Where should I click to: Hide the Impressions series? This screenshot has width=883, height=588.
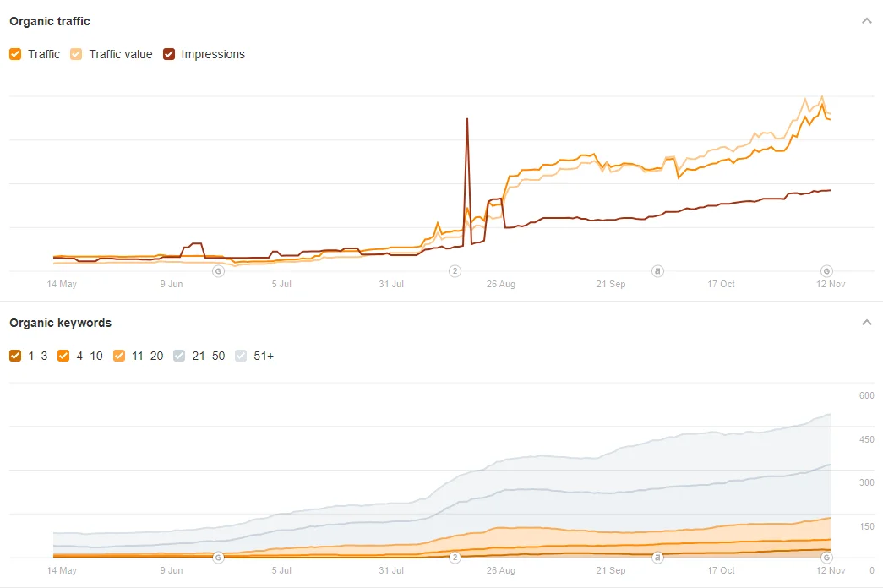[x=169, y=54]
